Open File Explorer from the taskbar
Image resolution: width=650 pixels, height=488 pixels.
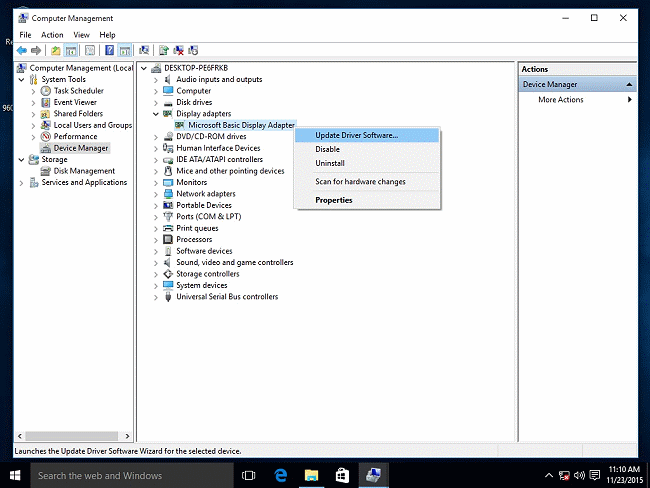coord(311,475)
